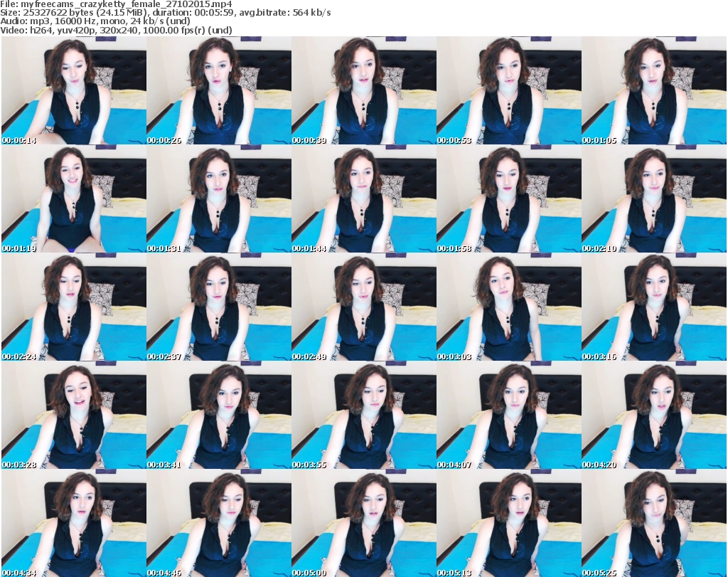Image resolution: width=728 pixels, height=577 pixels.
Task: Choose the thumbnail marked 00:05:25
Action: 654,523
